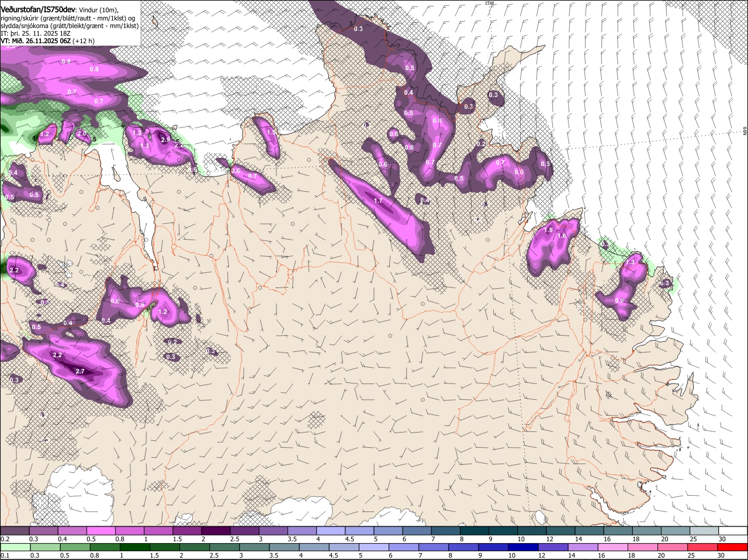Click the Veðurstofan/IS750dev title text
This screenshot has width=748, height=560.
[x=38, y=9]
